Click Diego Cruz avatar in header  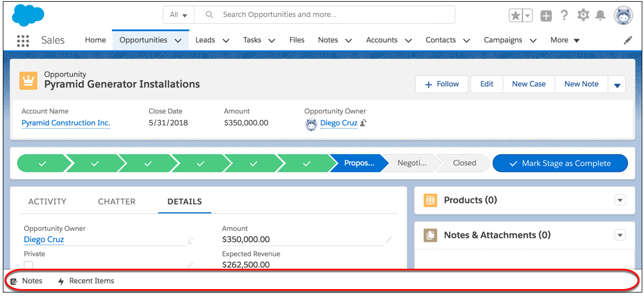point(311,124)
